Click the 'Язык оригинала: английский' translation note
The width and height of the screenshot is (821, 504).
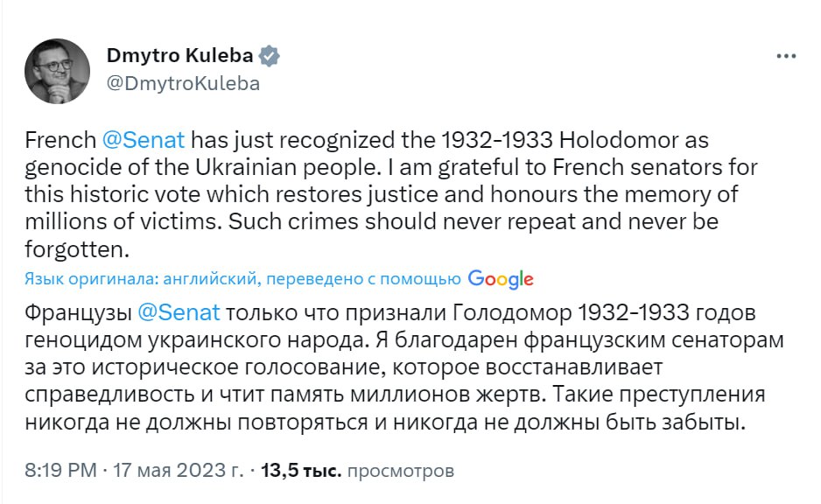(x=142, y=279)
